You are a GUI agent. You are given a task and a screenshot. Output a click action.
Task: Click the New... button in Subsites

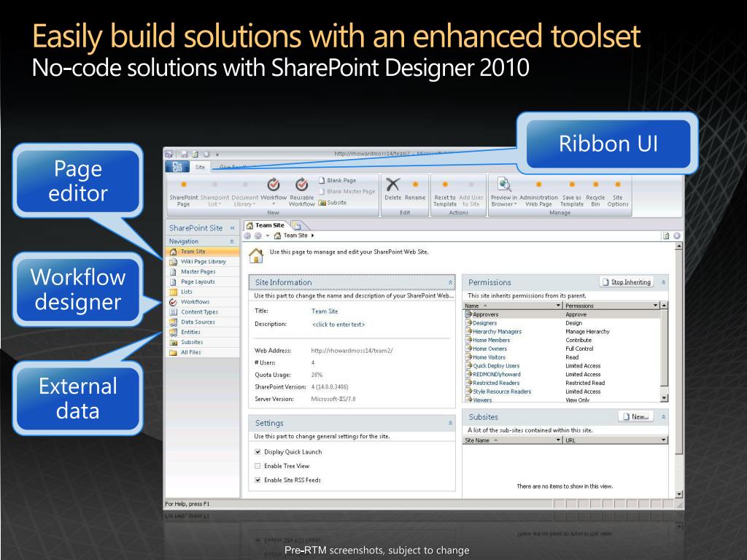[x=636, y=416]
